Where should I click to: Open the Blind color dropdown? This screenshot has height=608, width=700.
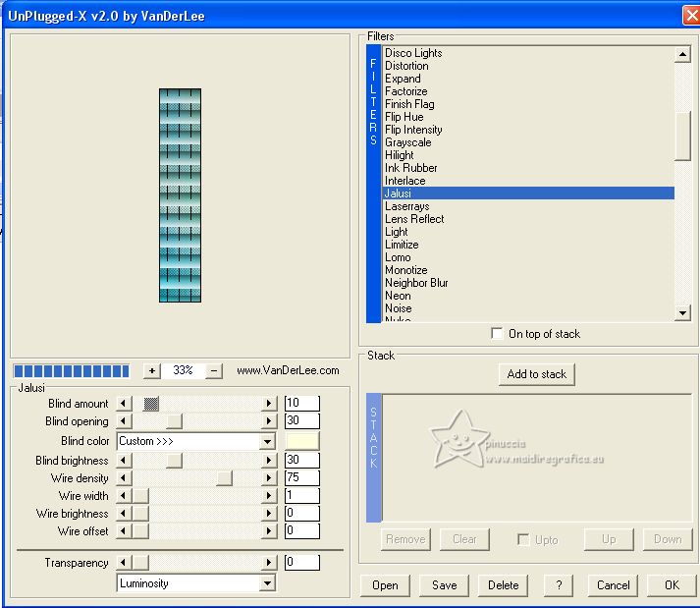[267, 442]
